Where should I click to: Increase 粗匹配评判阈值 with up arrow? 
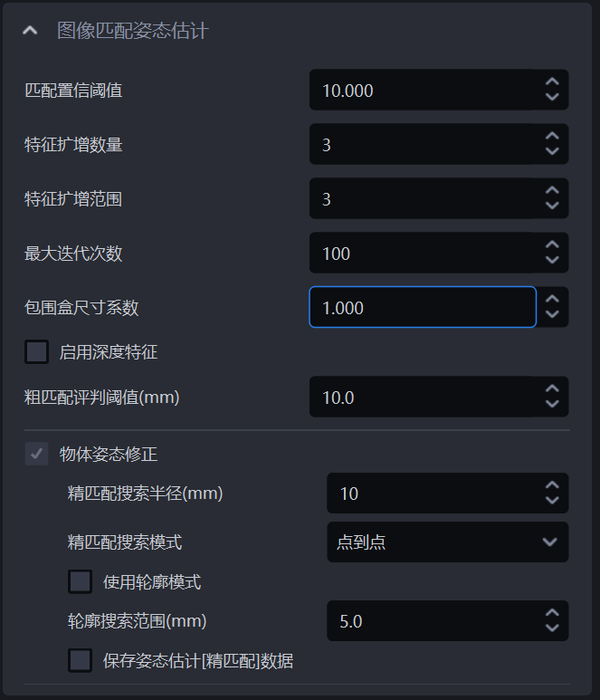552,389
